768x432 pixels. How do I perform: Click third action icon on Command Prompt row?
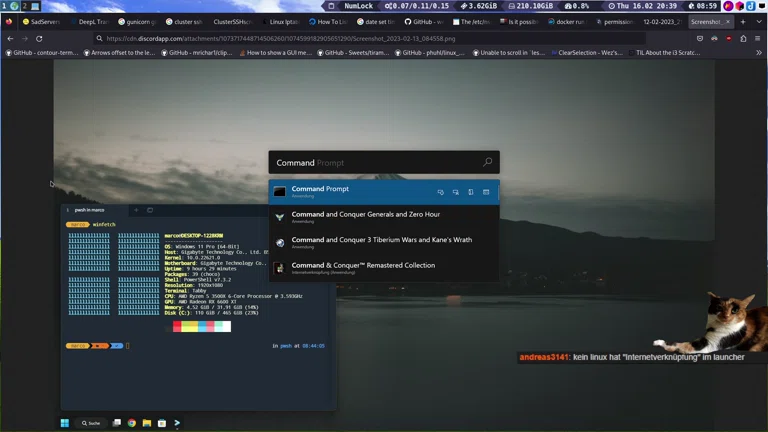pyautogui.click(x=471, y=192)
